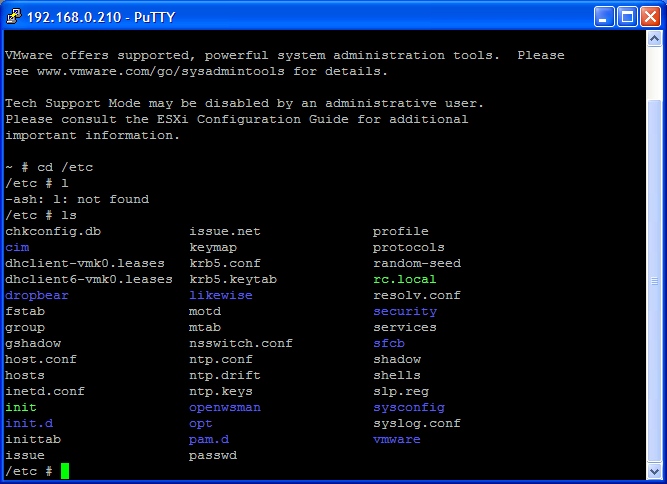
Task: Close the PuTTY session window
Action: 650,17
